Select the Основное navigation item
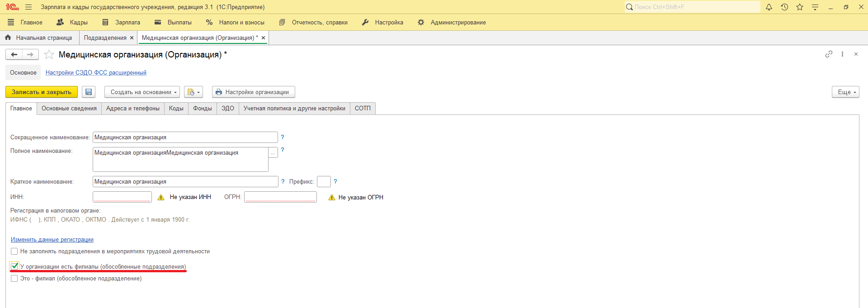The image size is (868, 308). [x=23, y=73]
